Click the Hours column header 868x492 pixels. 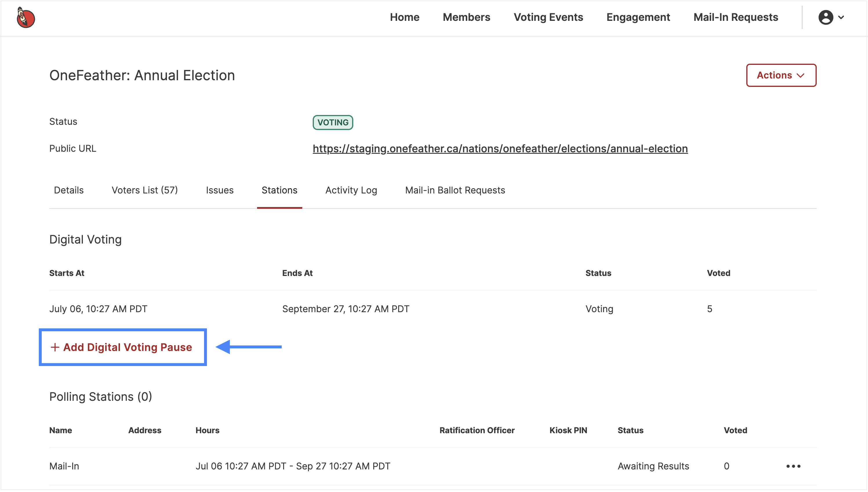pyautogui.click(x=207, y=430)
